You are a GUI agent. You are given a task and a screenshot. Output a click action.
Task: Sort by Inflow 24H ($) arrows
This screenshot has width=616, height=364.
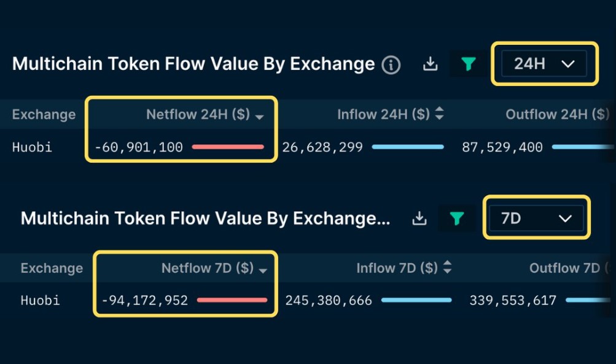[x=440, y=114]
